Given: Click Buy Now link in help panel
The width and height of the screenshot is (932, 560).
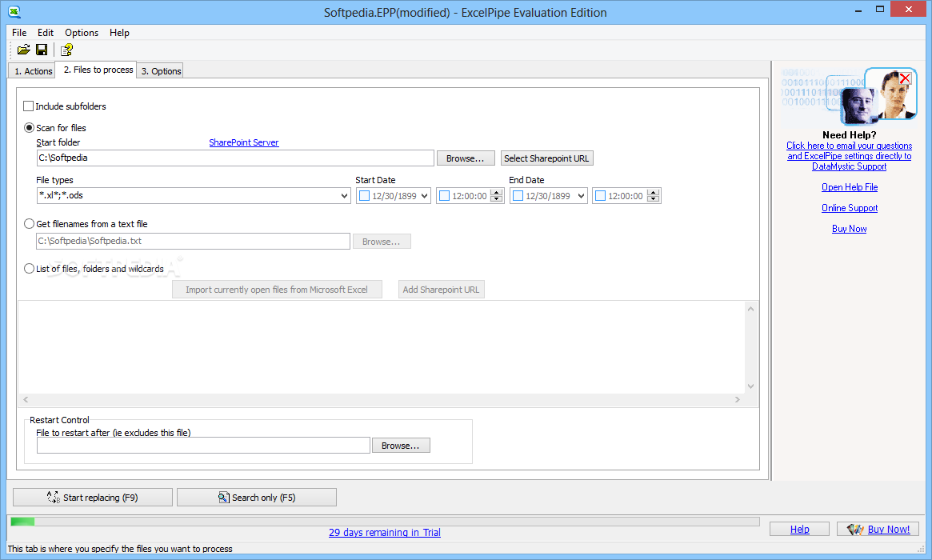Looking at the screenshot, I should (x=850, y=229).
